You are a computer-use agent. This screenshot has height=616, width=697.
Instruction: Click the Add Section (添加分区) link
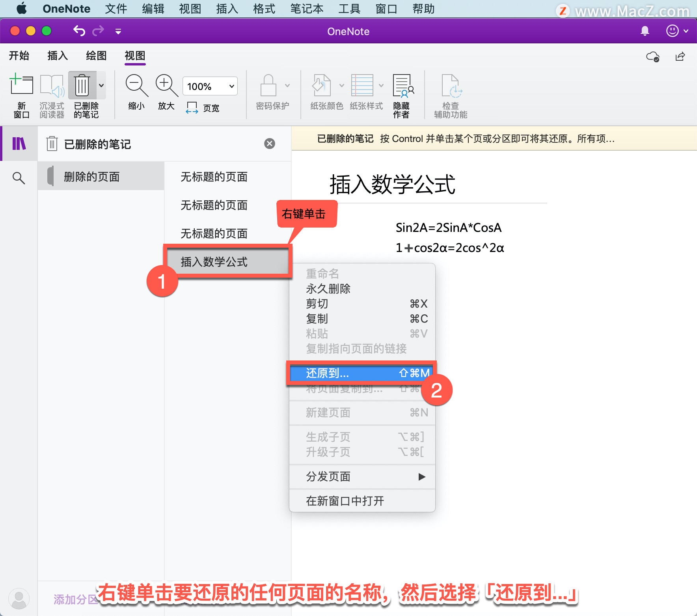pos(76,599)
